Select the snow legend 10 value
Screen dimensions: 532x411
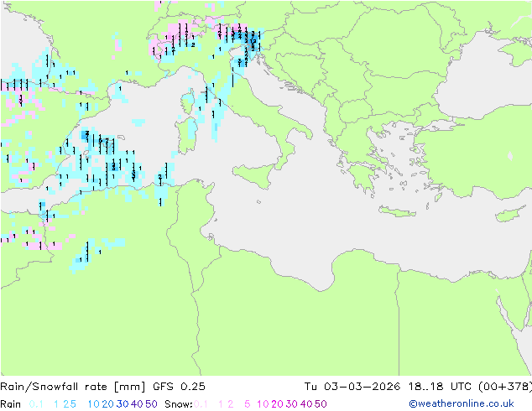[263, 404]
